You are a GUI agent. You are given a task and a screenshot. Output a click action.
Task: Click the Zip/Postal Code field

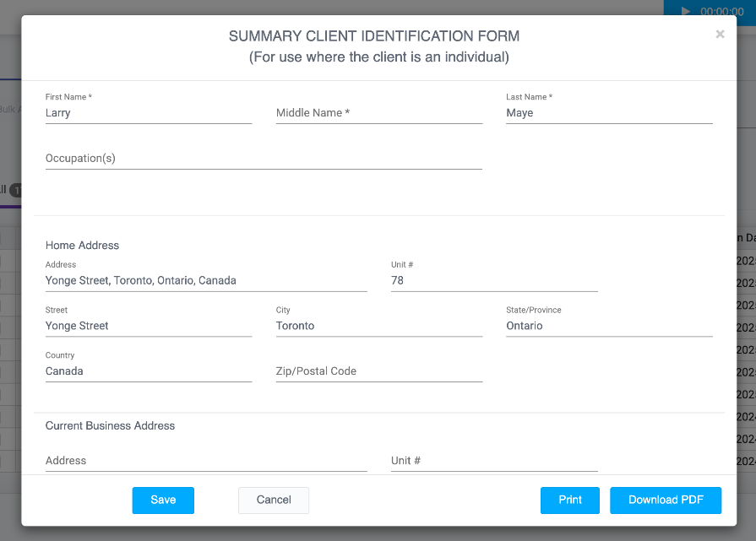pos(378,371)
